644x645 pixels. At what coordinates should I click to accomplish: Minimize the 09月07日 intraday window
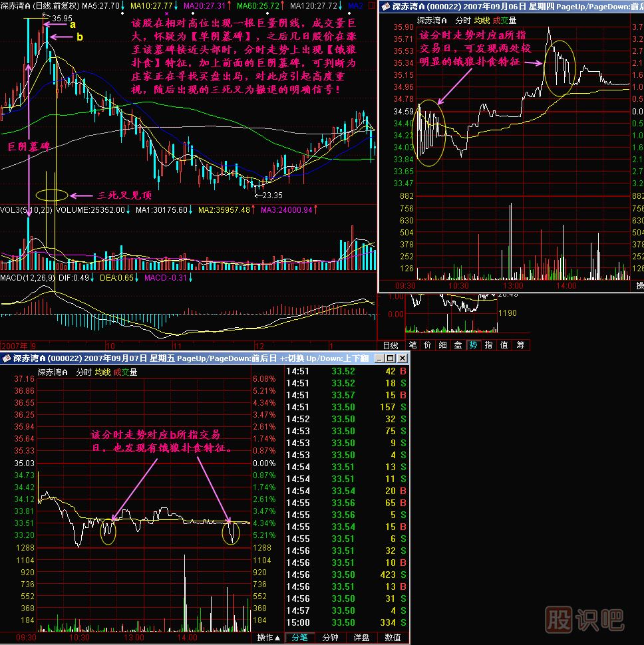point(380,358)
